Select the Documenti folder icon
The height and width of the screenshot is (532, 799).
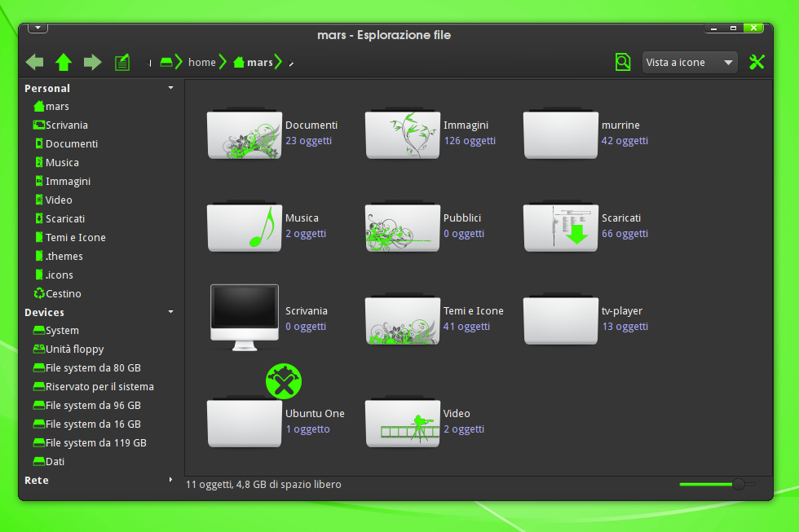coord(245,134)
